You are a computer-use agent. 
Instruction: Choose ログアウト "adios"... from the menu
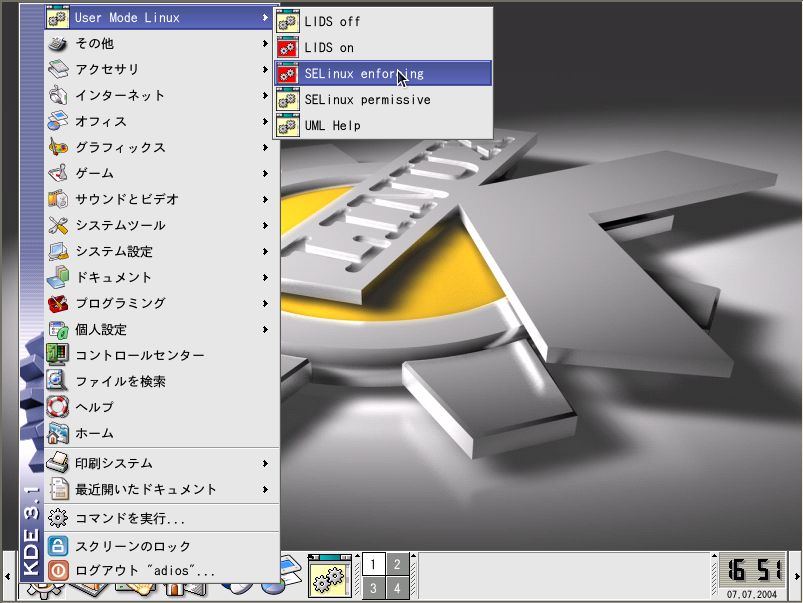(x=161, y=570)
